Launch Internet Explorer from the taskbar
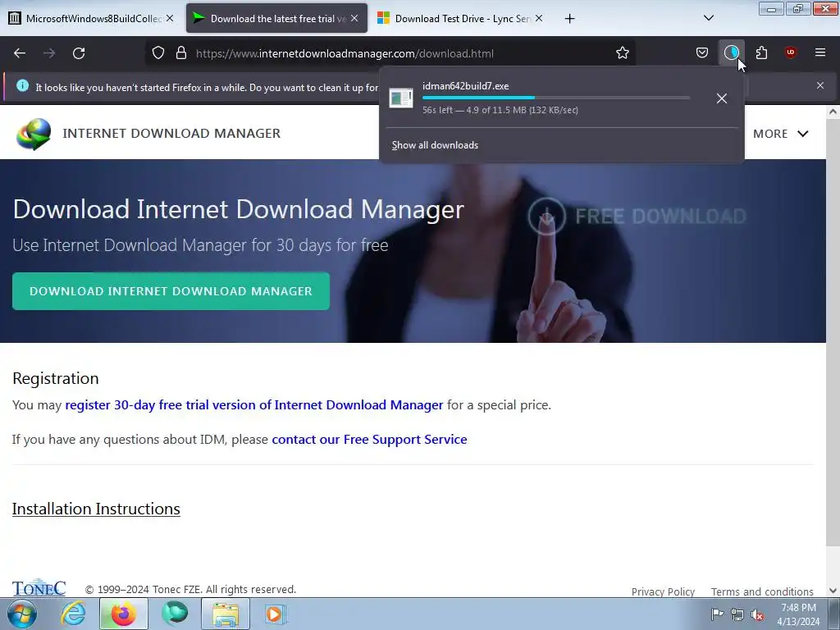Screen dimensions: 840x630 coord(73,614)
